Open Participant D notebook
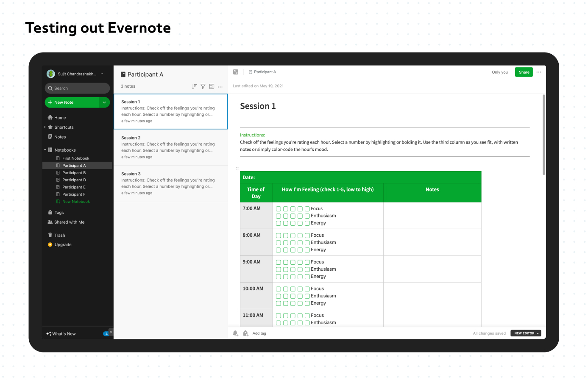This screenshot has width=588, height=380. pyautogui.click(x=74, y=180)
